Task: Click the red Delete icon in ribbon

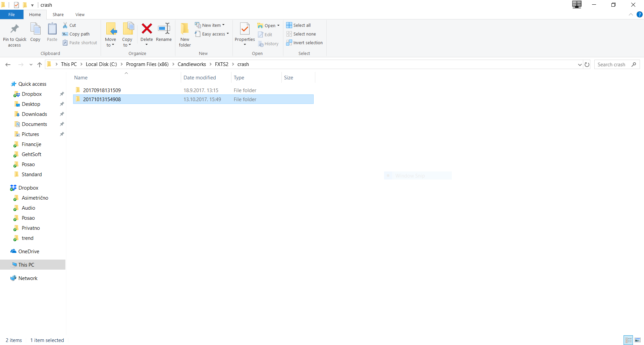Action: [147, 29]
